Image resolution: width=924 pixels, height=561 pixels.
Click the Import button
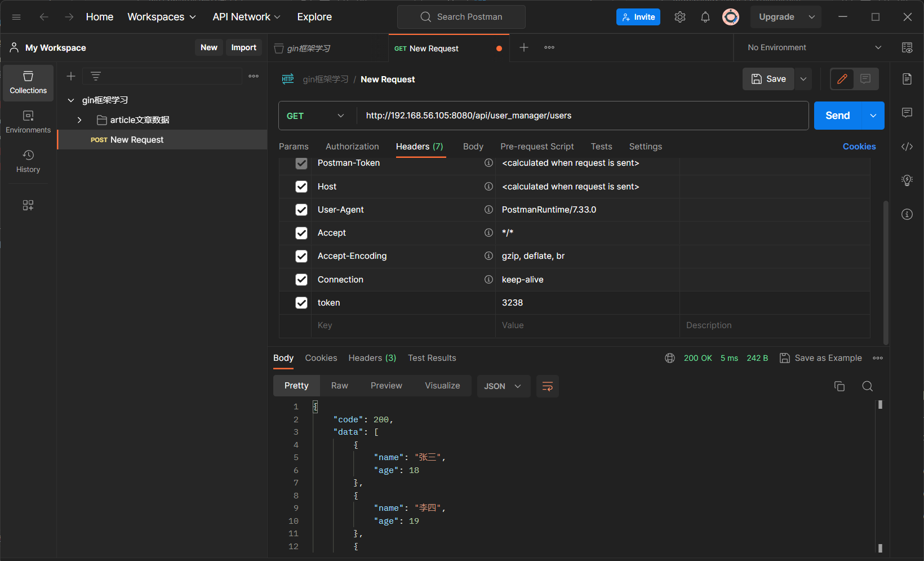[x=244, y=48]
